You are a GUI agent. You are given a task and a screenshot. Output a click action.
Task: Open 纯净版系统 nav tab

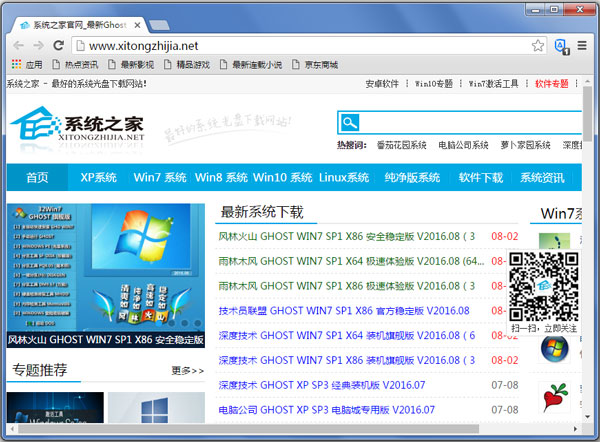[412, 178]
